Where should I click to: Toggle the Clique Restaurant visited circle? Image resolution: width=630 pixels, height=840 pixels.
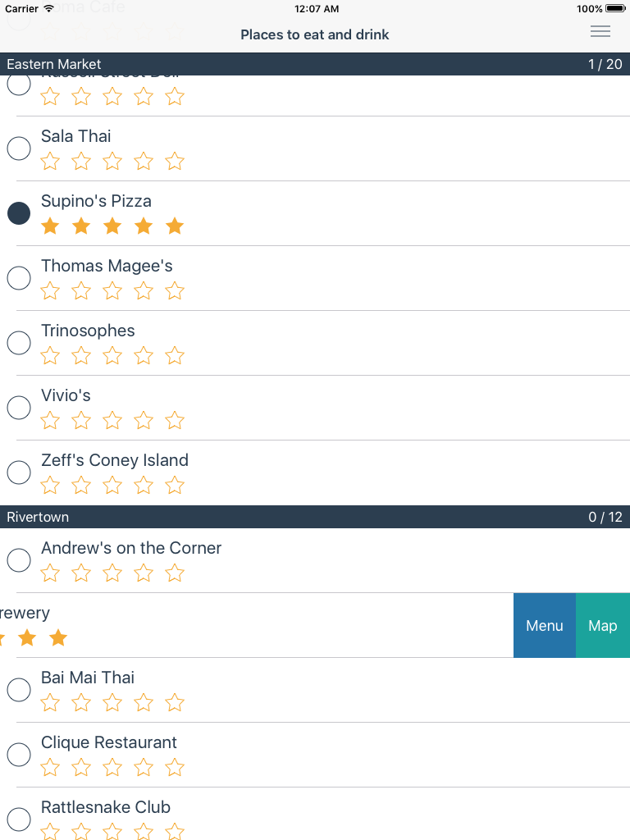19,755
